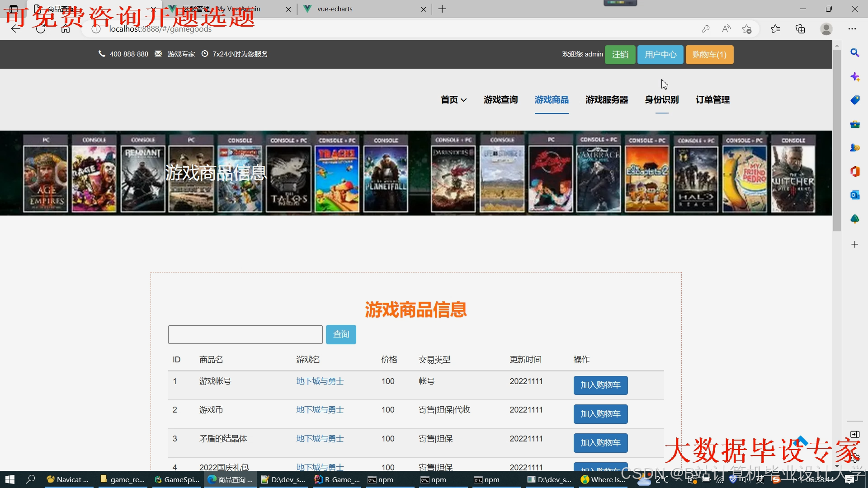The width and height of the screenshot is (868, 488).
Task: Open 游戏查询 navigation menu item
Action: (x=500, y=100)
